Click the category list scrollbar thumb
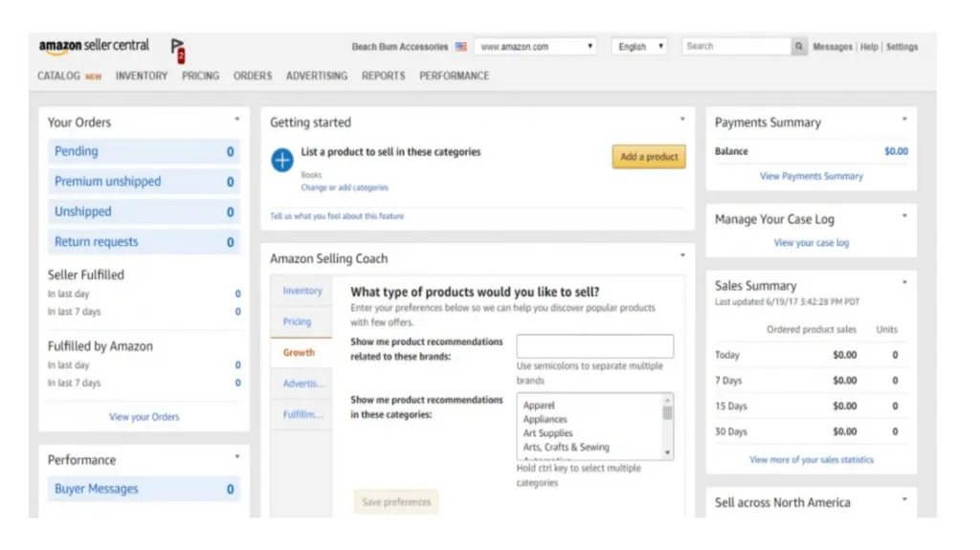 (x=667, y=413)
